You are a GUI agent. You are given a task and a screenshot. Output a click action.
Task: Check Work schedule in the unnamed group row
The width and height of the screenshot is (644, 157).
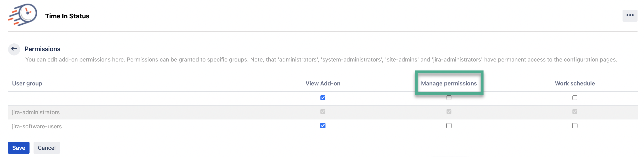[x=575, y=98]
